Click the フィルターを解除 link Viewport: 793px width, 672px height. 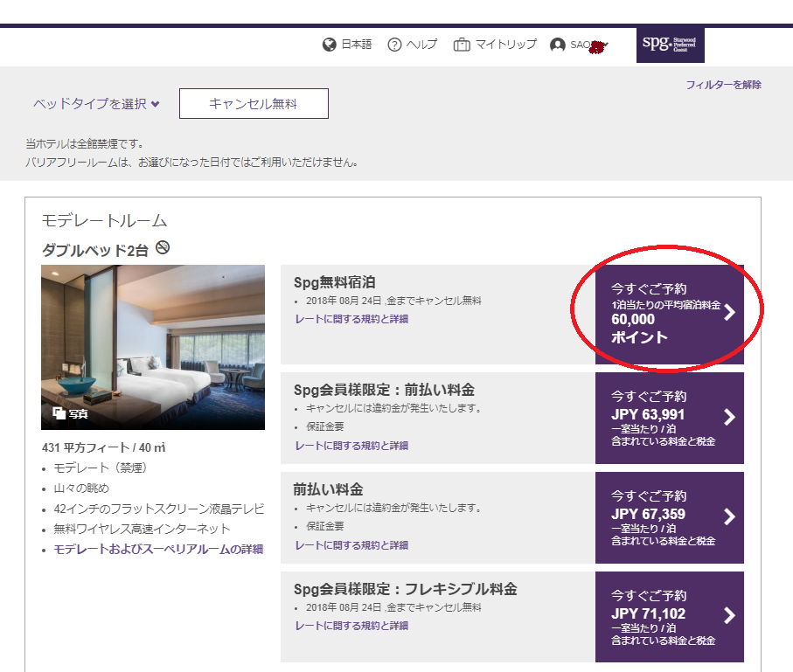pos(724,85)
